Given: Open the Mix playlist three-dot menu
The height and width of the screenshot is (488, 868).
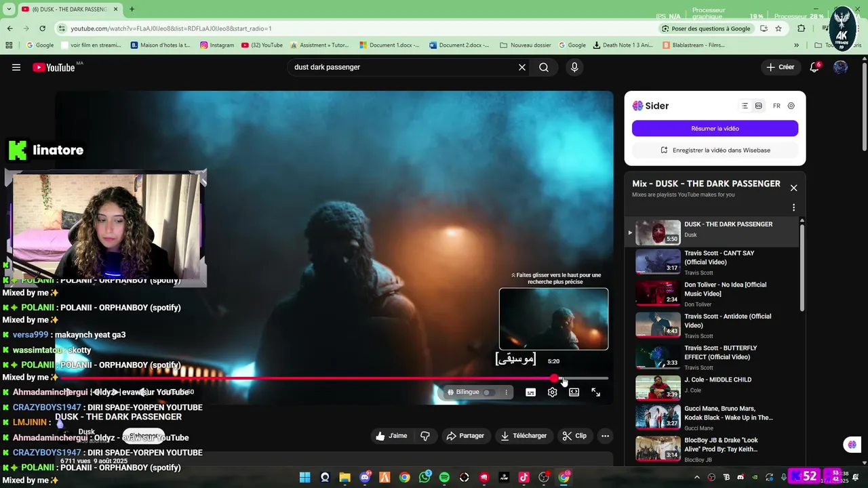Looking at the screenshot, I should tap(793, 207).
